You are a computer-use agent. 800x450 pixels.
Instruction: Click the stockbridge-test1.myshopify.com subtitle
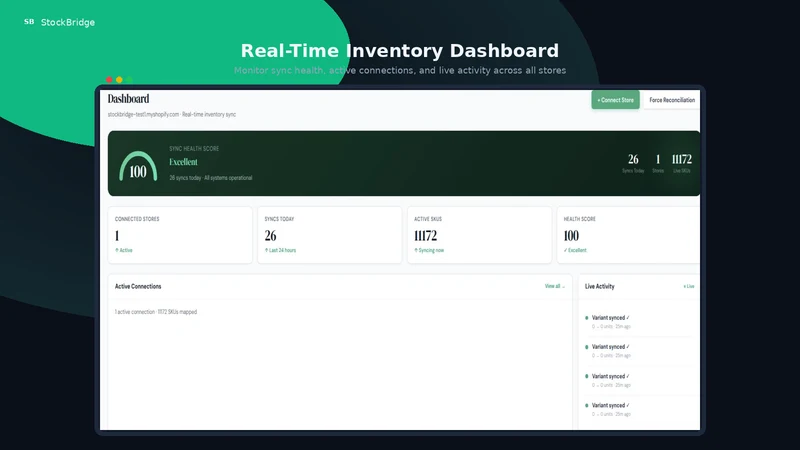click(171, 114)
